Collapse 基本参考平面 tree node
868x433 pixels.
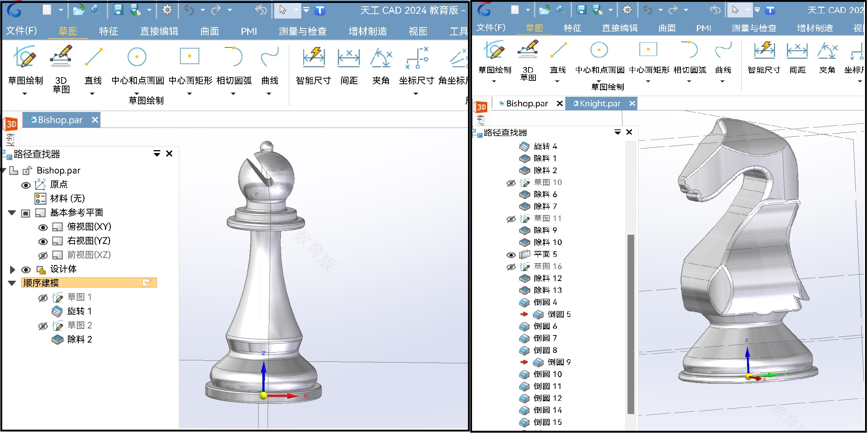click(12, 213)
